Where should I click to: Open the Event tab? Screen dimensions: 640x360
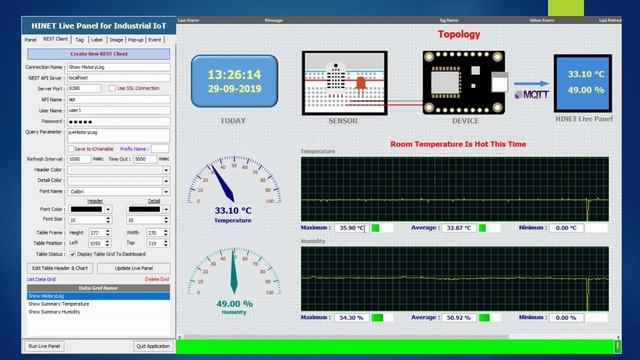coord(155,40)
